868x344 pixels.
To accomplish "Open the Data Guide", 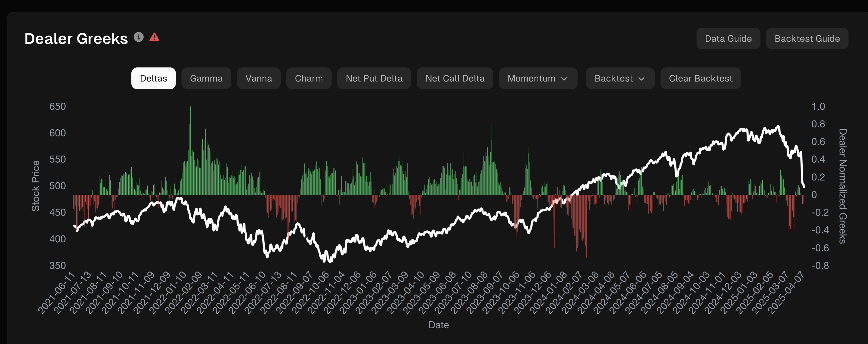I will tap(728, 39).
